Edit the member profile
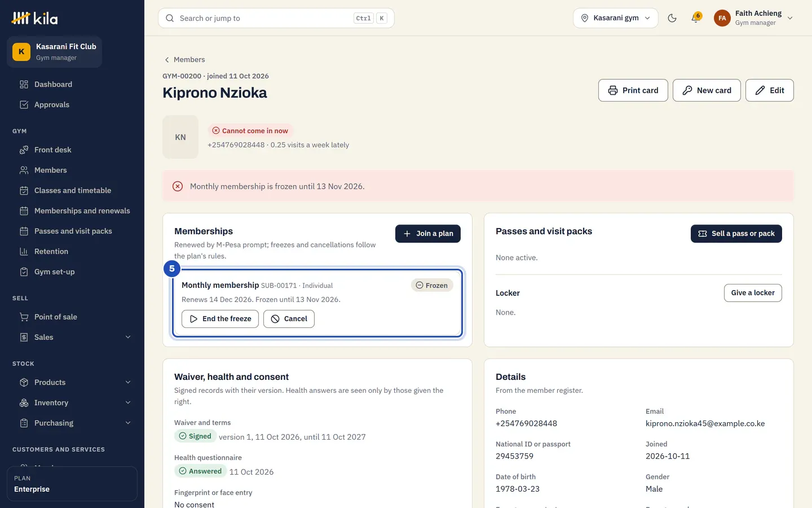Image resolution: width=812 pixels, height=508 pixels. [770, 90]
